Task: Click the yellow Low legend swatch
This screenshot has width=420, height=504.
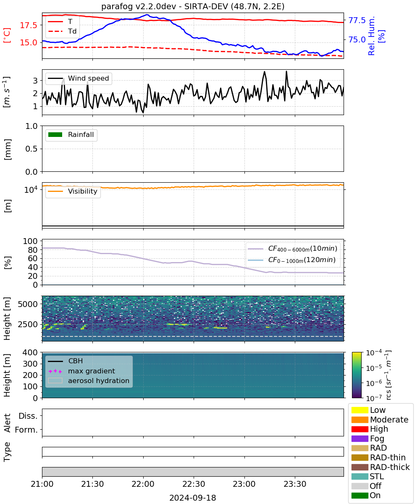Action: 360,410
